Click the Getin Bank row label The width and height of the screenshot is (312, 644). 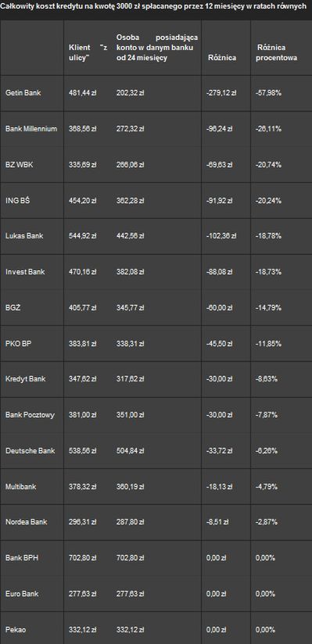pos(23,93)
